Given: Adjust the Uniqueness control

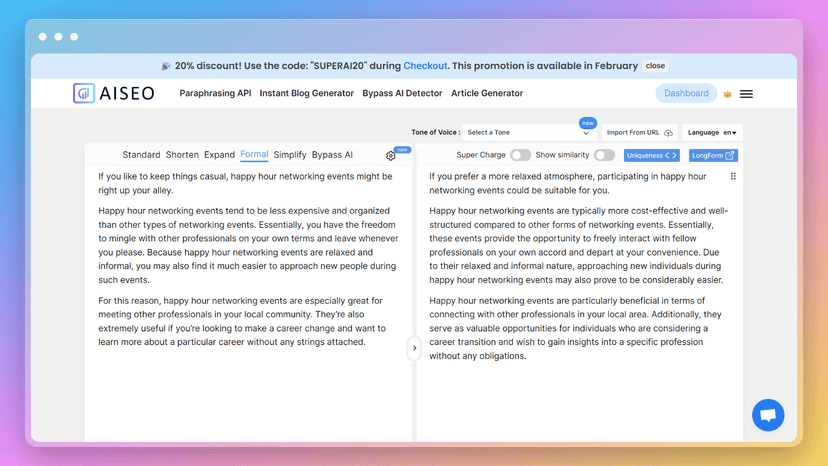Looking at the screenshot, I should (x=651, y=155).
